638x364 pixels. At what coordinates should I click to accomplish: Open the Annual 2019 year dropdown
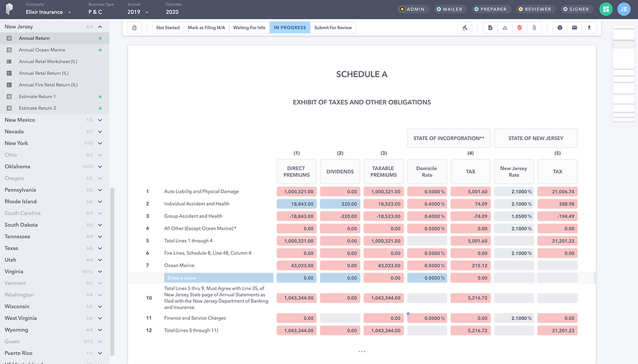138,12
